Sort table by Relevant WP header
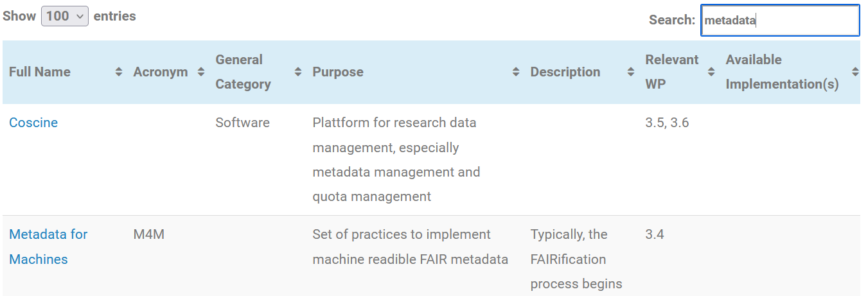868x296 pixels. point(672,72)
